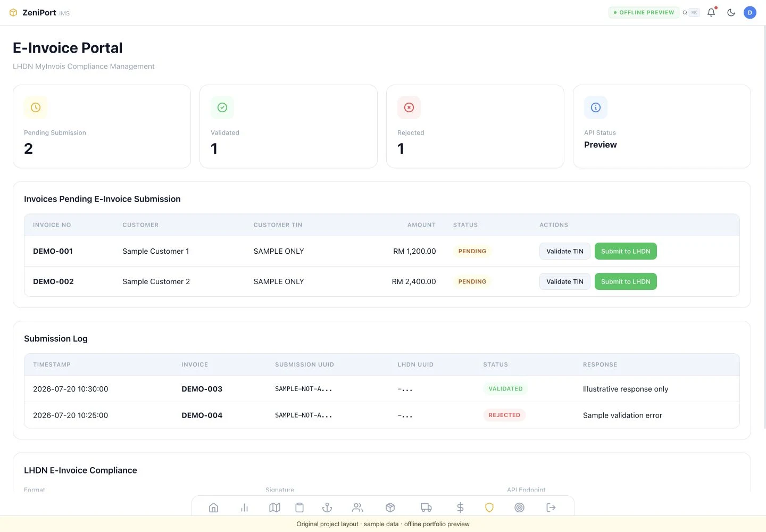Open the users icon in bottom dock
Viewport: 766px width, 532px height.
[357, 508]
